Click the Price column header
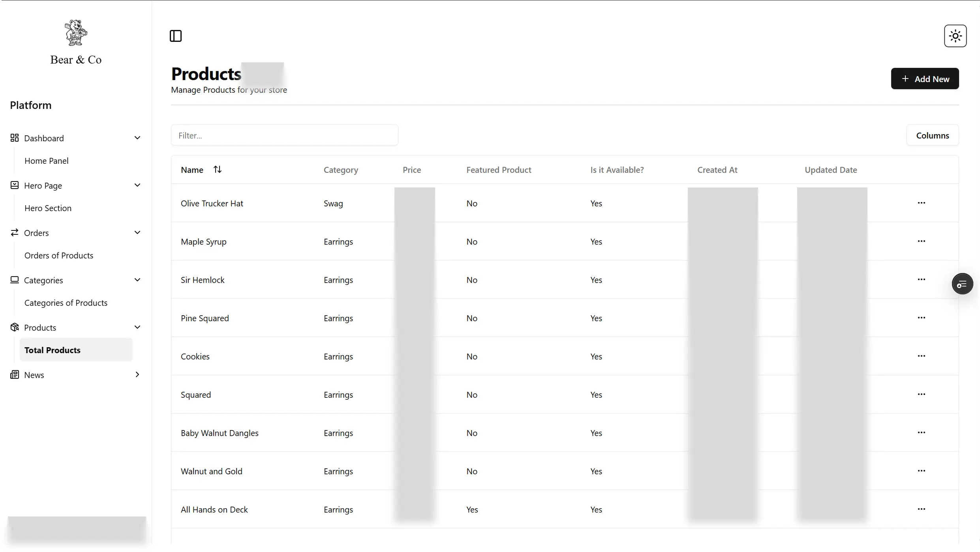Image resolution: width=980 pixels, height=552 pixels. (x=412, y=170)
